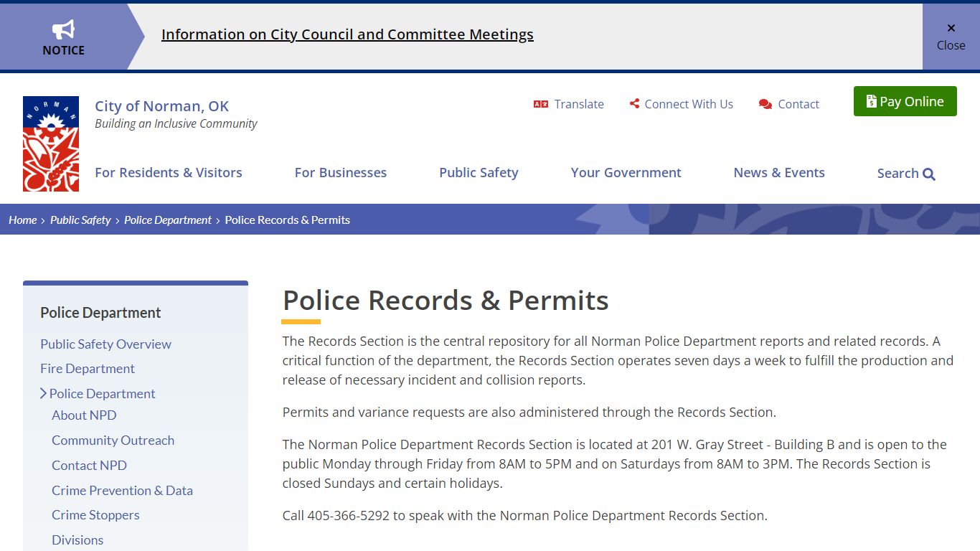Click the Contact chat bubbles icon
980x551 pixels.
click(765, 104)
